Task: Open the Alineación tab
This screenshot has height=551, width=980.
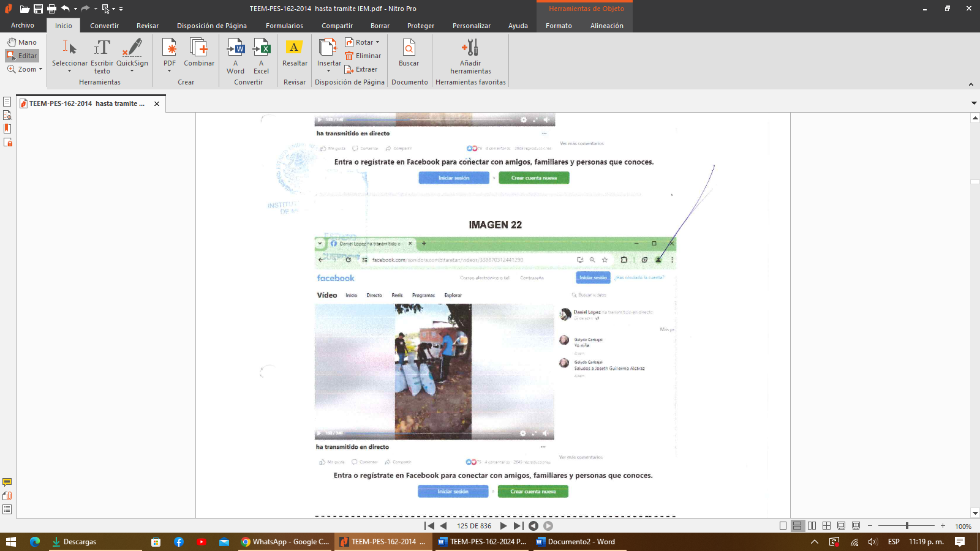Action: tap(607, 26)
